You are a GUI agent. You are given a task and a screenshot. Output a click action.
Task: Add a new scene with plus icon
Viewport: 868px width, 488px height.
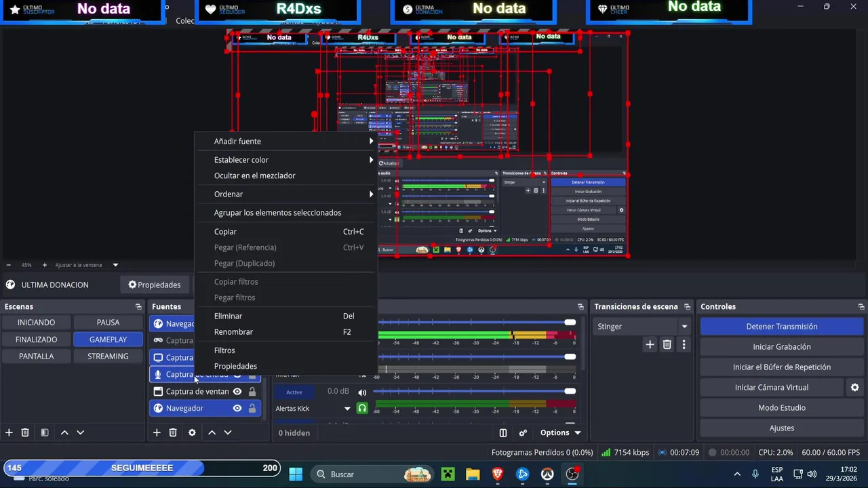pos(9,432)
